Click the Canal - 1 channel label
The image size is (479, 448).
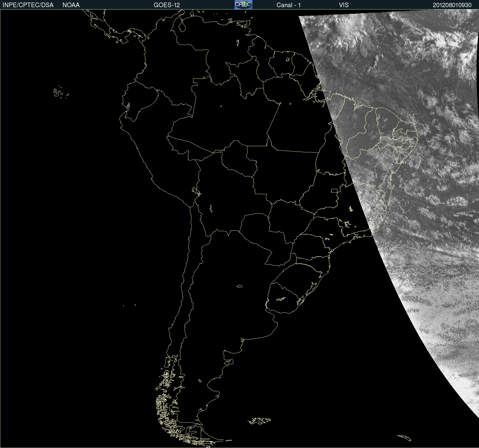tap(289, 5)
